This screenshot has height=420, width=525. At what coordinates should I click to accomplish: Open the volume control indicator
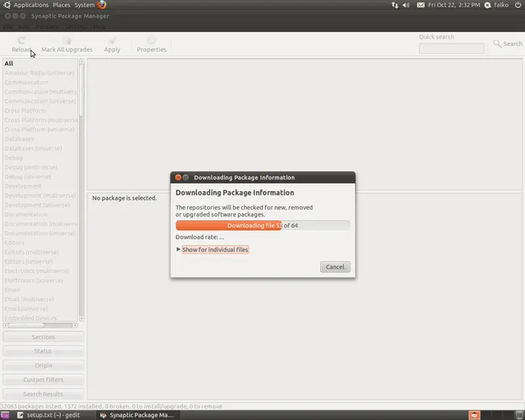(406, 5)
